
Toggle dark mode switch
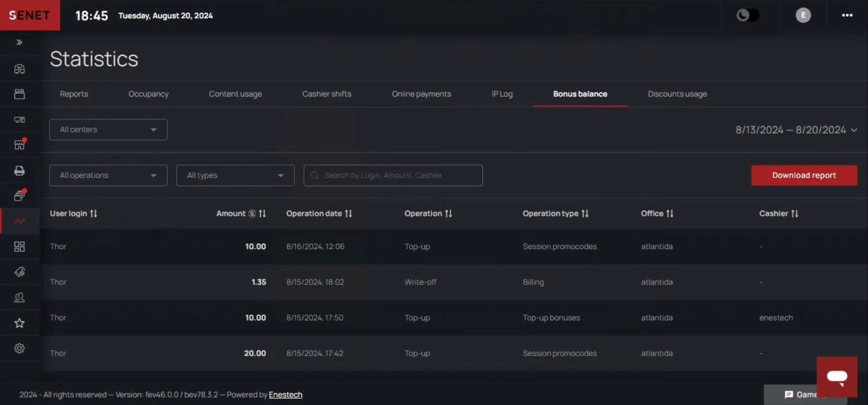(x=747, y=15)
